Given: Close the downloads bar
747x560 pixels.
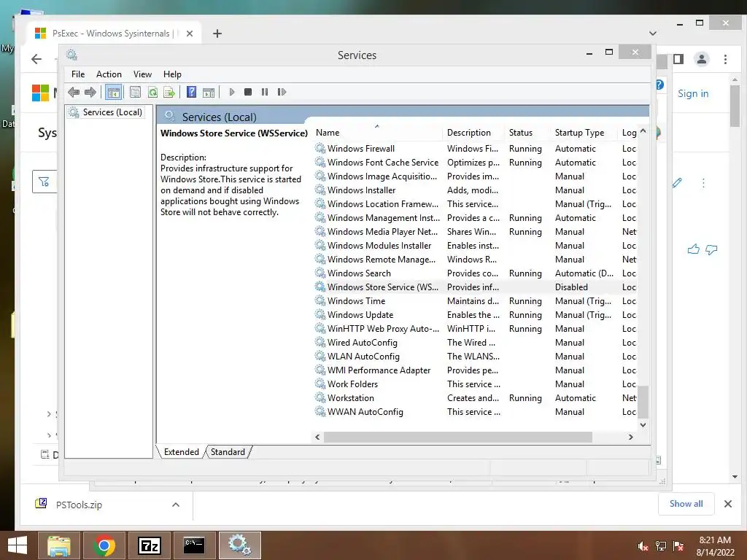Looking at the screenshot, I should tap(728, 504).
